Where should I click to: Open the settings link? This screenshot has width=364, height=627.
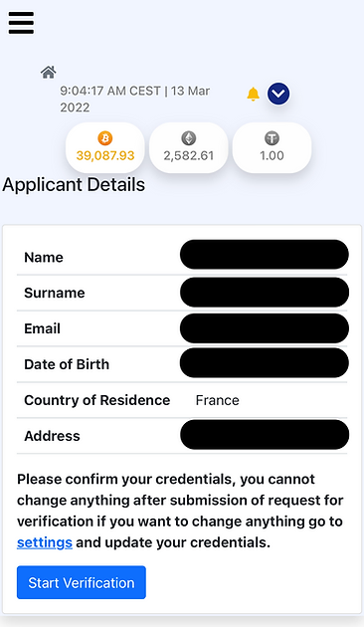[x=45, y=542]
